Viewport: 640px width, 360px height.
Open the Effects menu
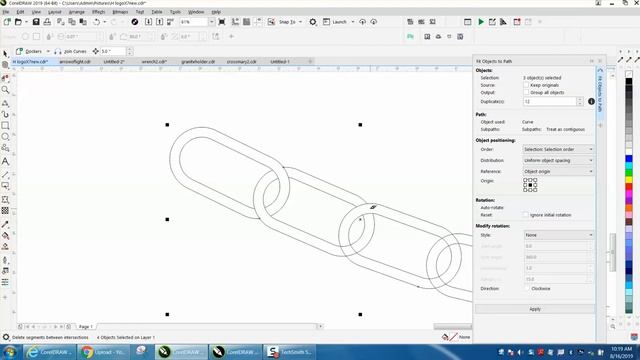click(98, 12)
